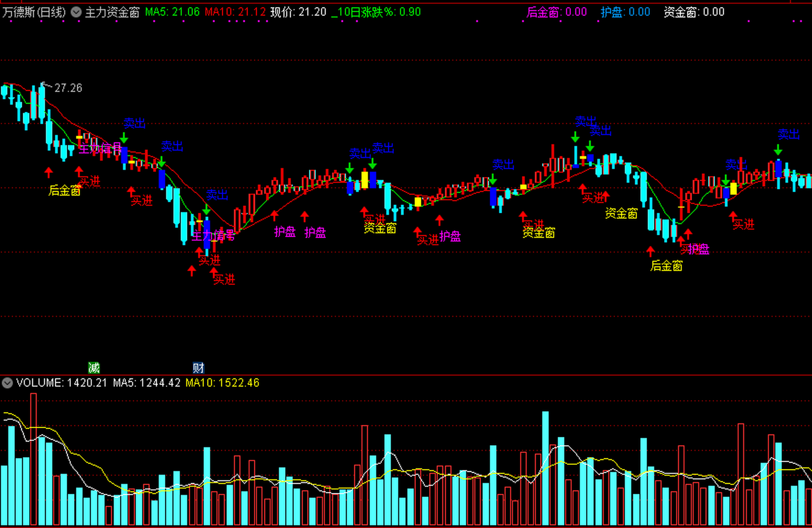The image size is (812, 528).
Task: Open the dropdown chevron beside 万德斯(日线)
Action: [76, 12]
